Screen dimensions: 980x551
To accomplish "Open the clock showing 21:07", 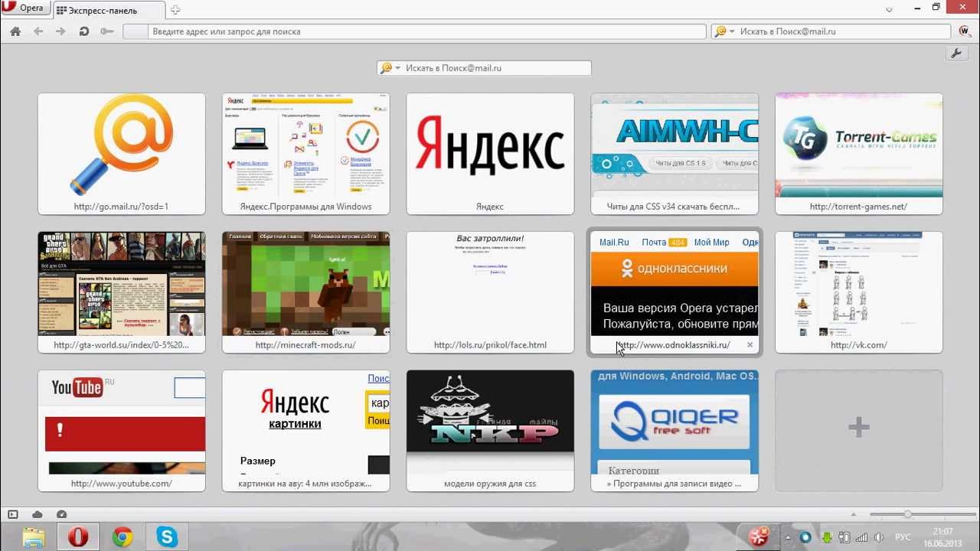I will [x=943, y=537].
